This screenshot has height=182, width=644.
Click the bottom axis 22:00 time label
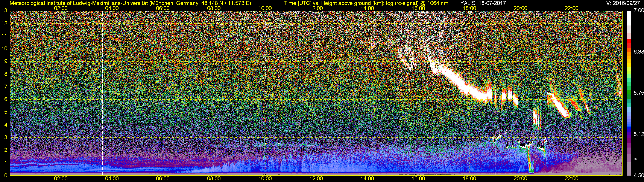pos(571,179)
